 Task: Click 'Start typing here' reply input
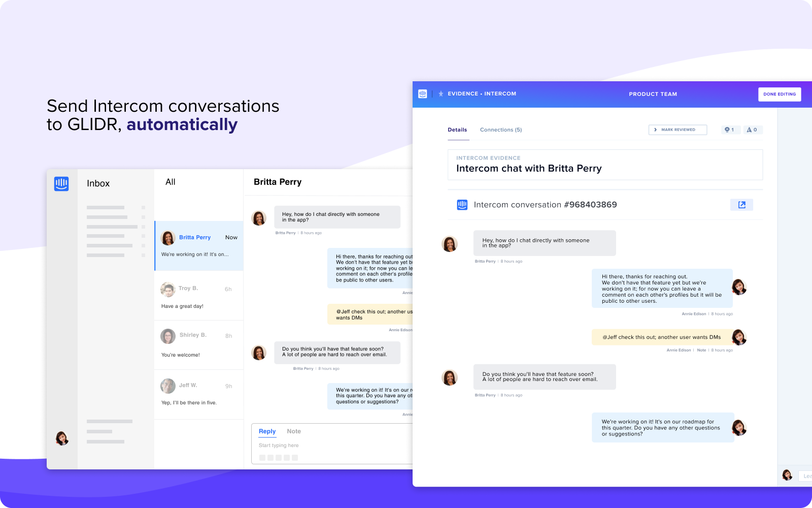(279, 446)
